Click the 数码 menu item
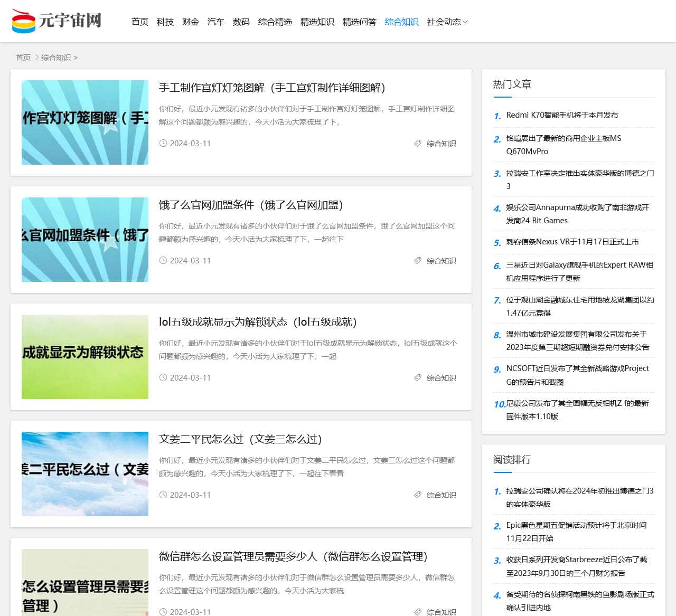 241,22
